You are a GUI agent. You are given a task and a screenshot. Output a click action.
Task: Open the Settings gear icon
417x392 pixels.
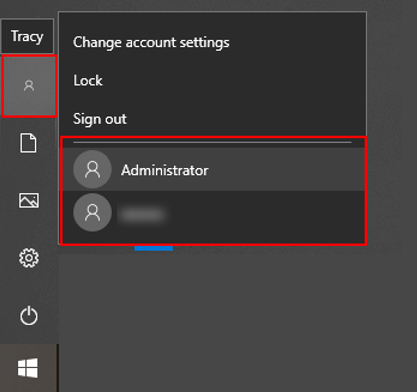click(x=29, y=258)
